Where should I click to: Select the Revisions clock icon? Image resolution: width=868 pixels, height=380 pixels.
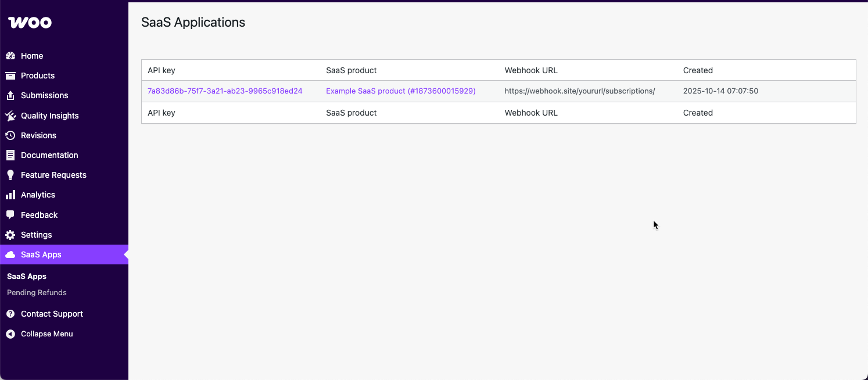[x=11, y=135]
